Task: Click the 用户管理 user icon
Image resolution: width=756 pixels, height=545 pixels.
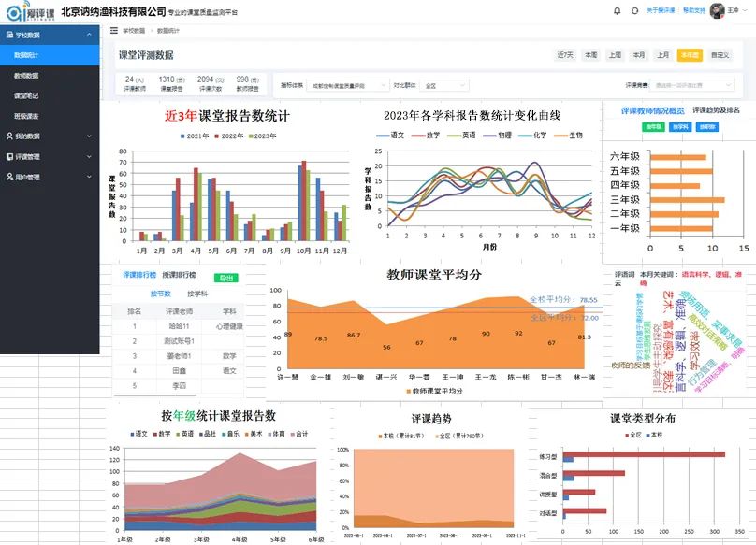Action: point(8,177)
